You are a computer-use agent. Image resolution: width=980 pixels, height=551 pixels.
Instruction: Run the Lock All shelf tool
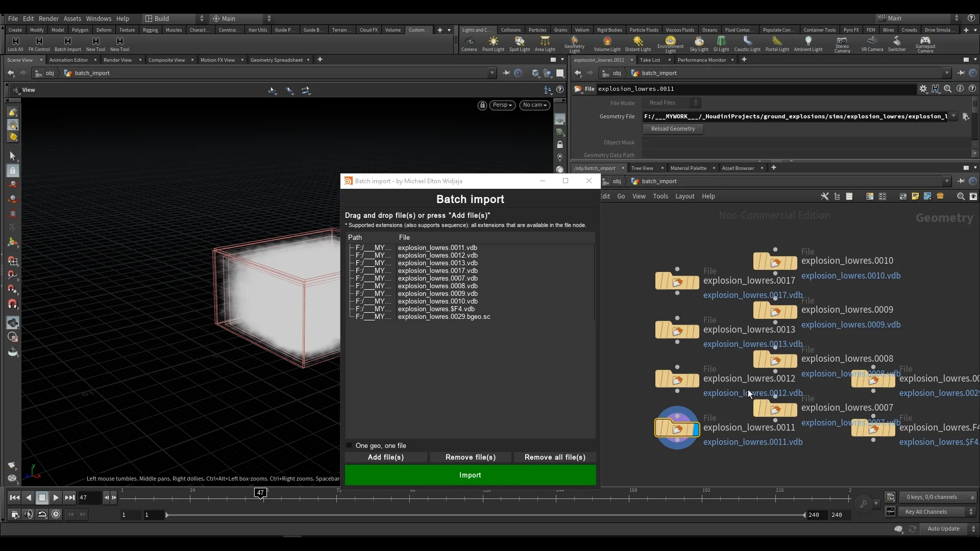[x=15, y=44]
